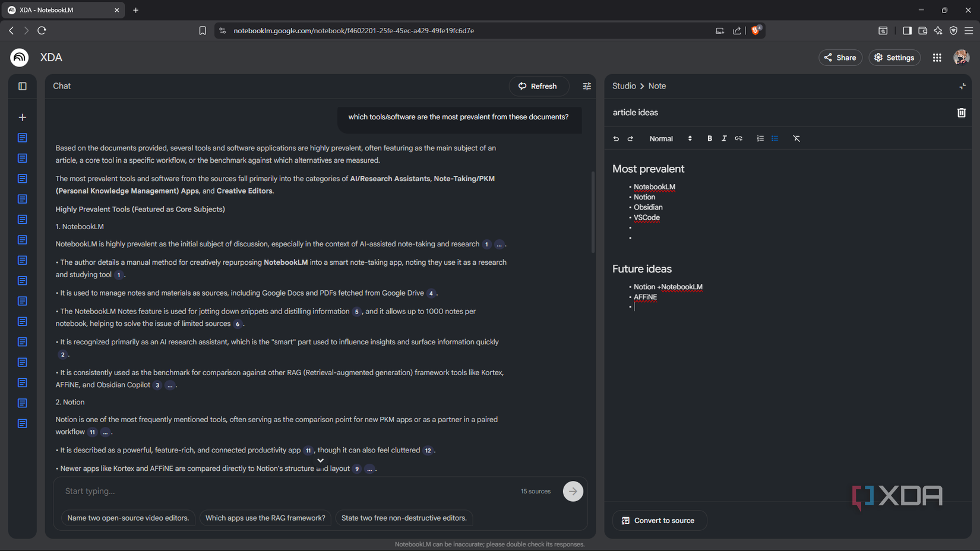Apply italic formatting in the note toolbar
980x551 pixels.
pos(724,138)
